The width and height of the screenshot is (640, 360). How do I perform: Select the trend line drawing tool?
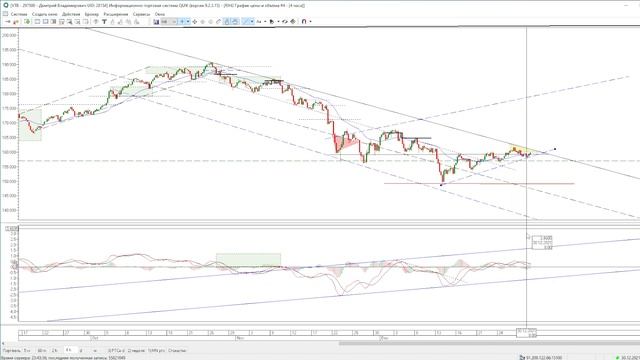tap(246, 21)
